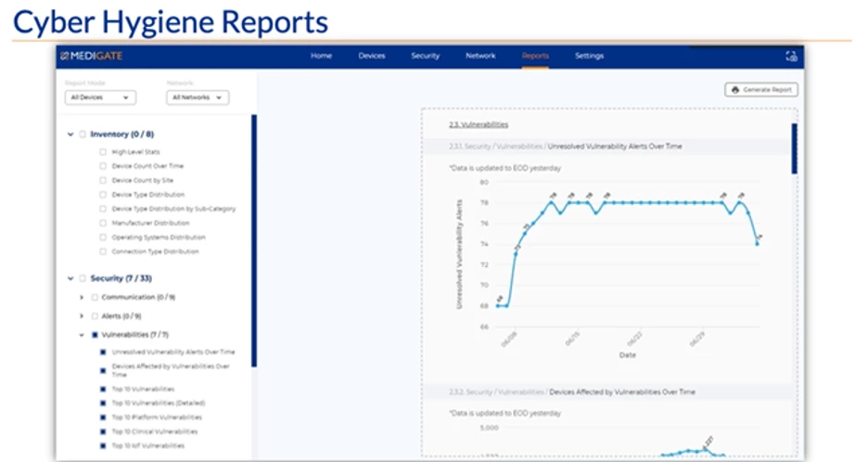Open the Home tab

pos(321,56)
